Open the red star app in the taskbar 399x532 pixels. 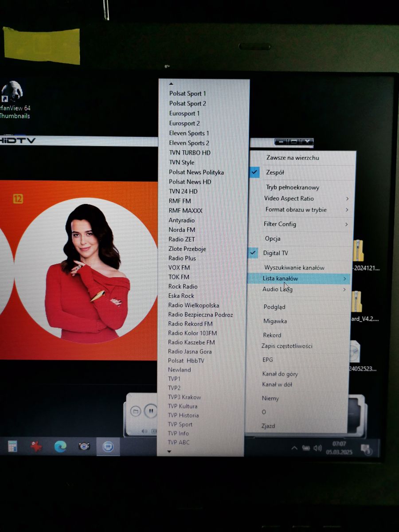pyautogui.click(x=36, y=446)
